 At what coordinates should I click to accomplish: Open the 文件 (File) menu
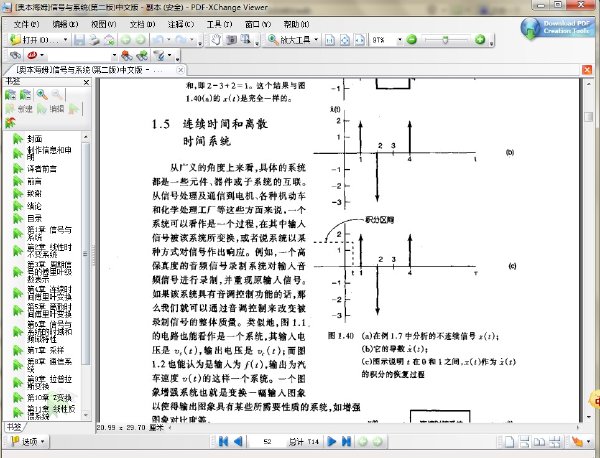[26, 24]
